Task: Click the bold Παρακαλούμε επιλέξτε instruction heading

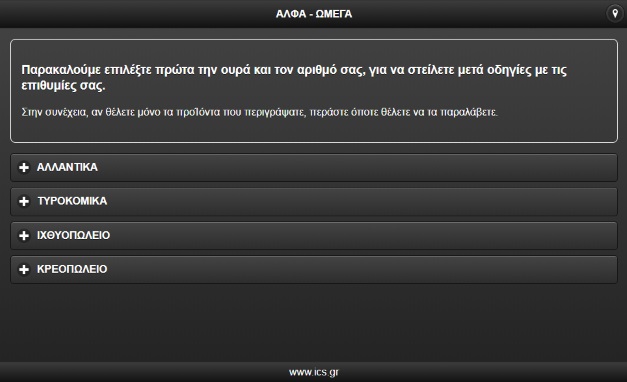Action: [x=294, y=77]
